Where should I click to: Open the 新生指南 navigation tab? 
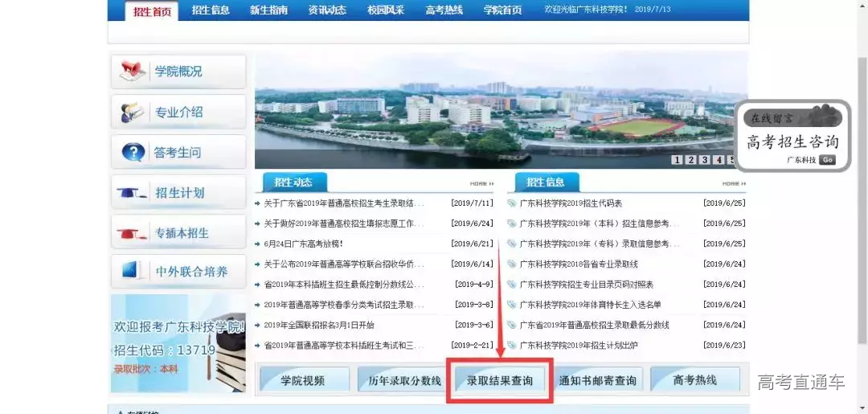click(268, 10)
